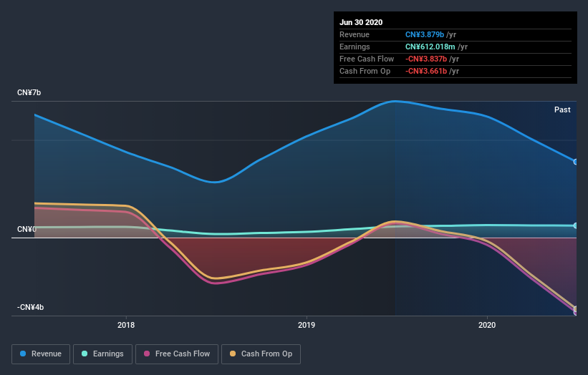This screenshot has height=375, width=588.
Task: Click the CN¥7b y-axis label
Action: coord(29,92)
